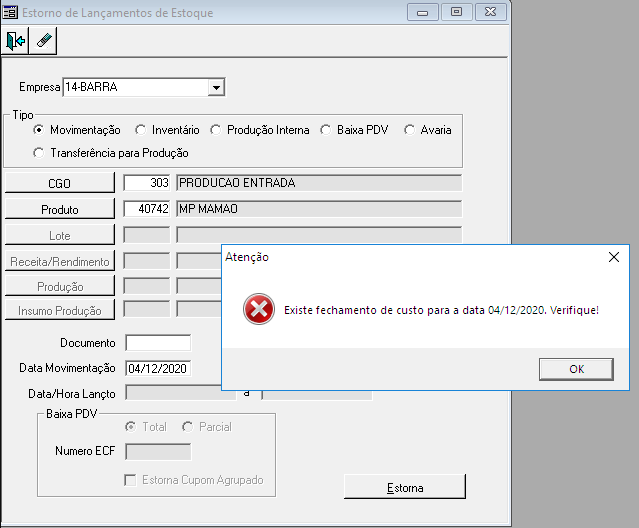This screenshot has height=528, width=639.
Task: Minimize the Estorno de Lançamentos window
Action: click(x=423, y=12)
